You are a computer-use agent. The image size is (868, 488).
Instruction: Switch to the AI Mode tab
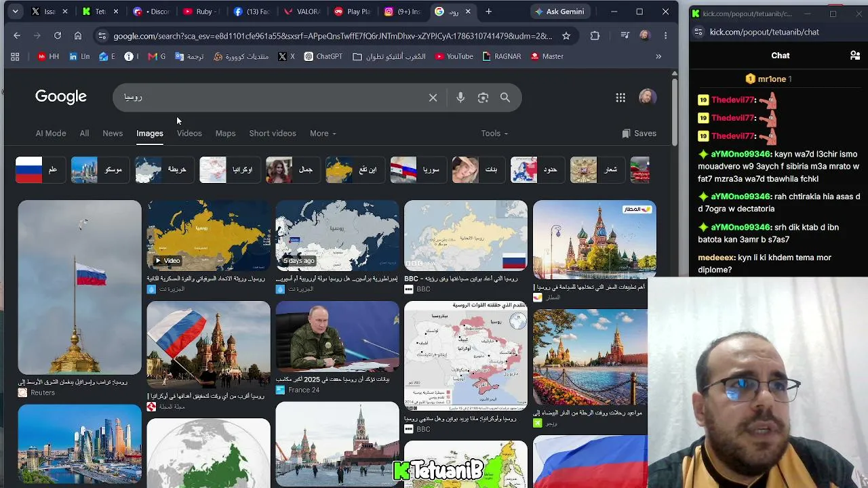(x=51, y=134)
